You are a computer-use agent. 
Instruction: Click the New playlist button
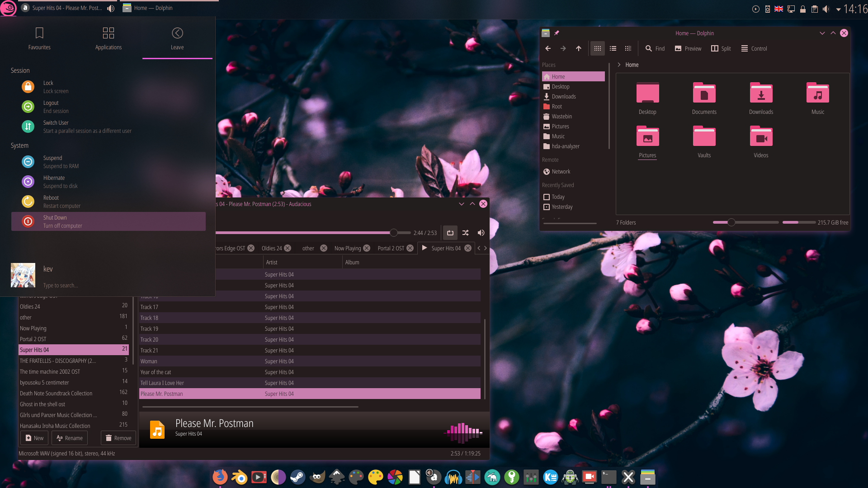[x=34, y=438]
